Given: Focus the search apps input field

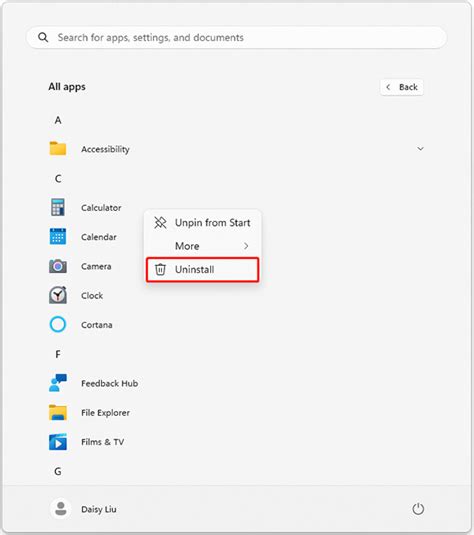Looking at the screenshot, I should tap(236, 38).
